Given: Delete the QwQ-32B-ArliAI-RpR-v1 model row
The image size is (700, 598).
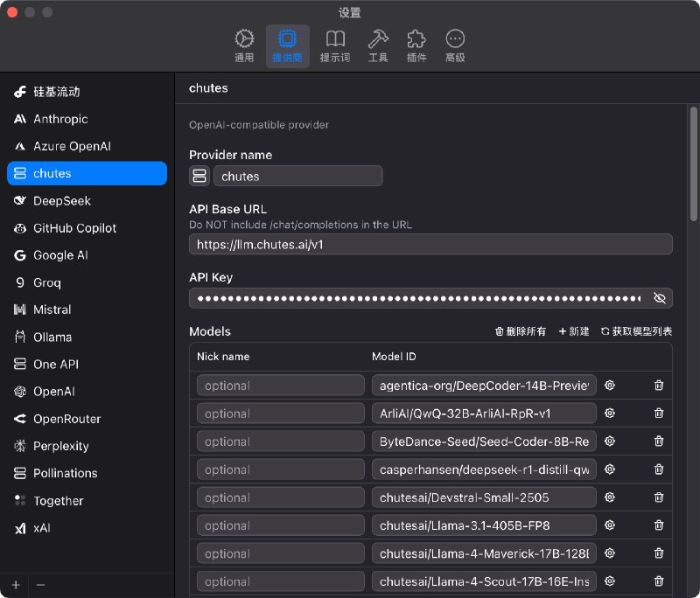Looking at the screenshot, I should click(x=659, y=414).
